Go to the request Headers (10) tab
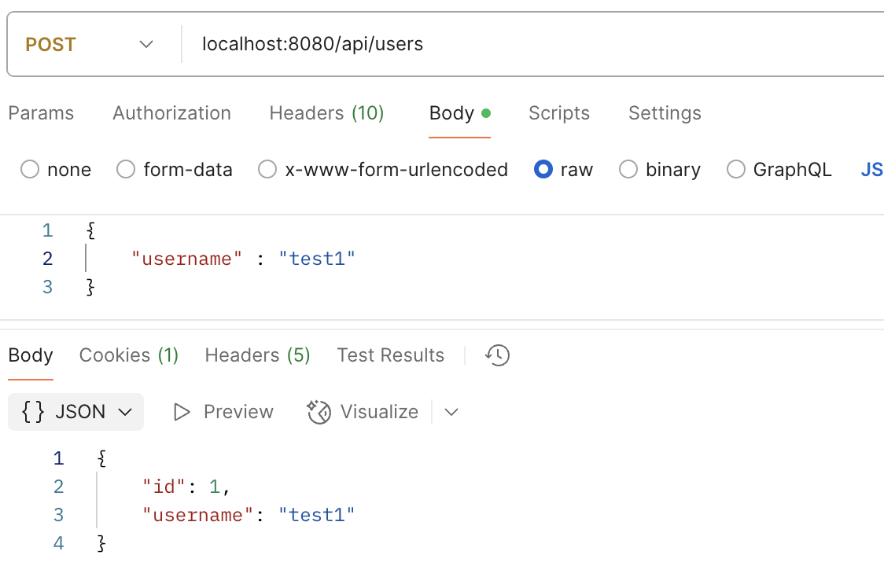 [x=326, y=113]
